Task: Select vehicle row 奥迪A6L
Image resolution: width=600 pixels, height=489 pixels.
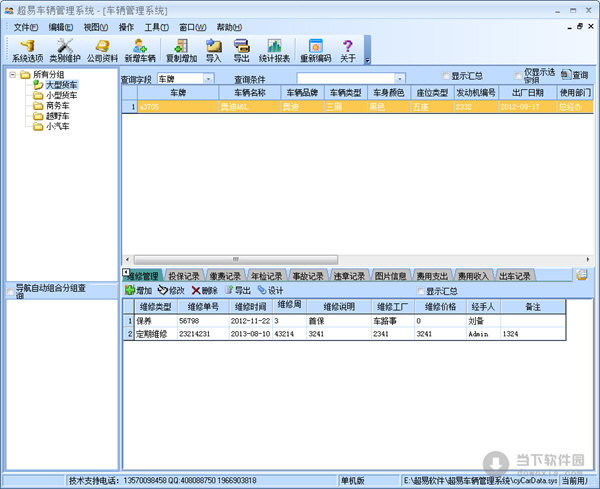Action: click(358, 107)
